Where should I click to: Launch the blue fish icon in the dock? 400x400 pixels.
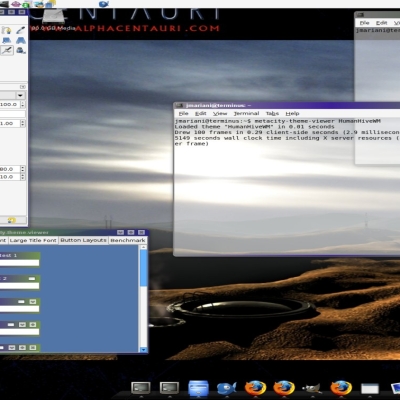click(x=226, y=388)
